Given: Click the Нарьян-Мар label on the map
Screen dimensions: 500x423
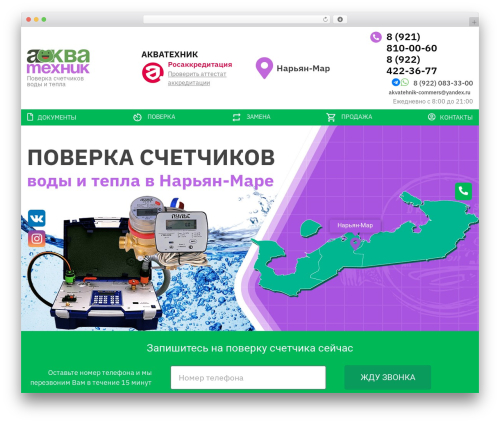Looking at the screenshot, I should pos(355,225).
